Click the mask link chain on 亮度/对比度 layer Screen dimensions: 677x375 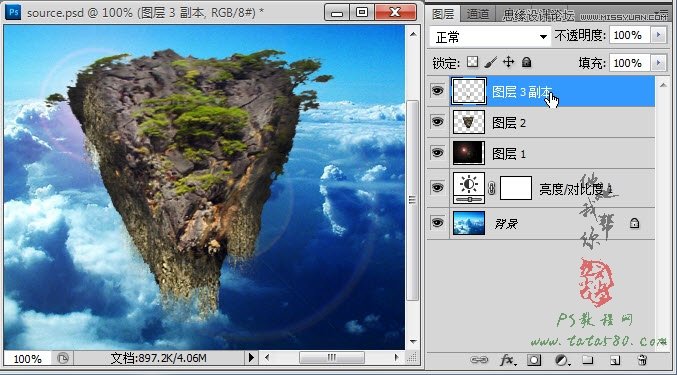pos(492,188)
